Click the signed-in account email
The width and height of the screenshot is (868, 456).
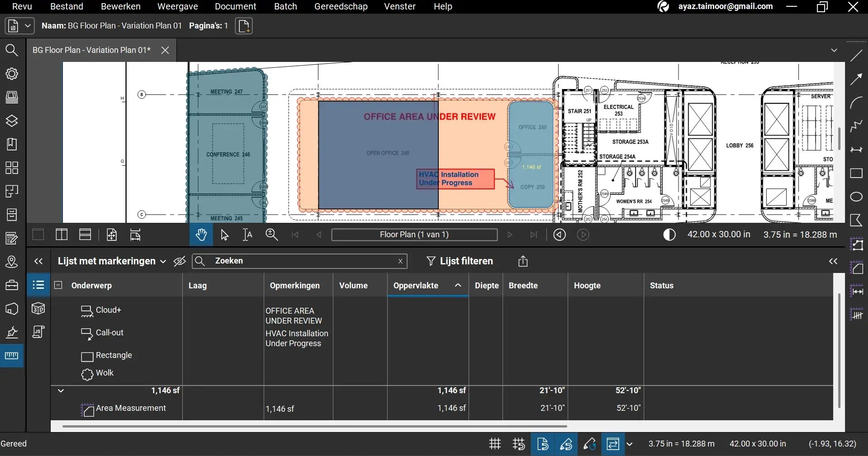coord(726,6)
